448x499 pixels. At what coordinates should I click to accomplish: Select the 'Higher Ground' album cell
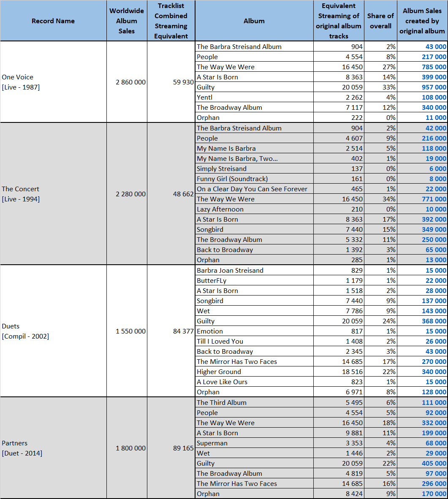click(x=254, y=372)
